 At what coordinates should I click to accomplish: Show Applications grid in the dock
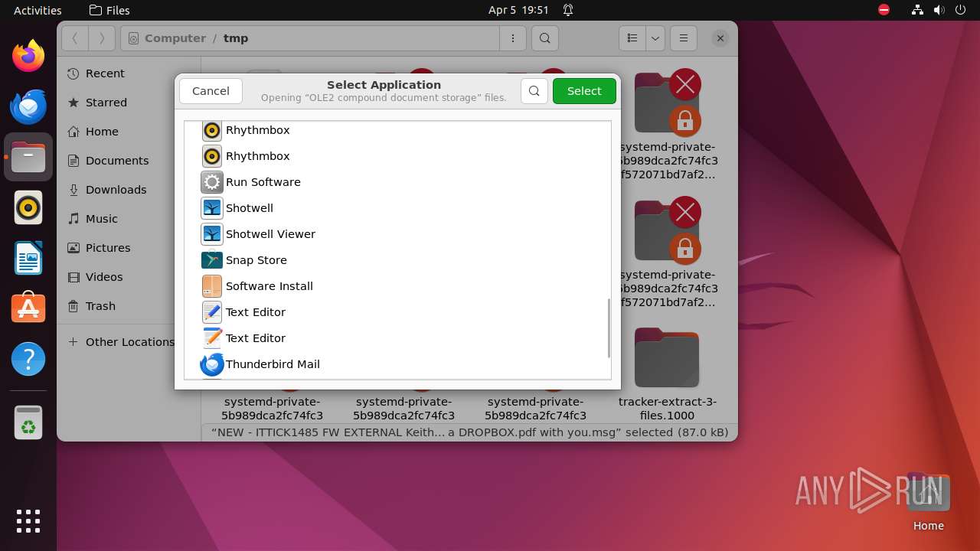click(28, 521)
